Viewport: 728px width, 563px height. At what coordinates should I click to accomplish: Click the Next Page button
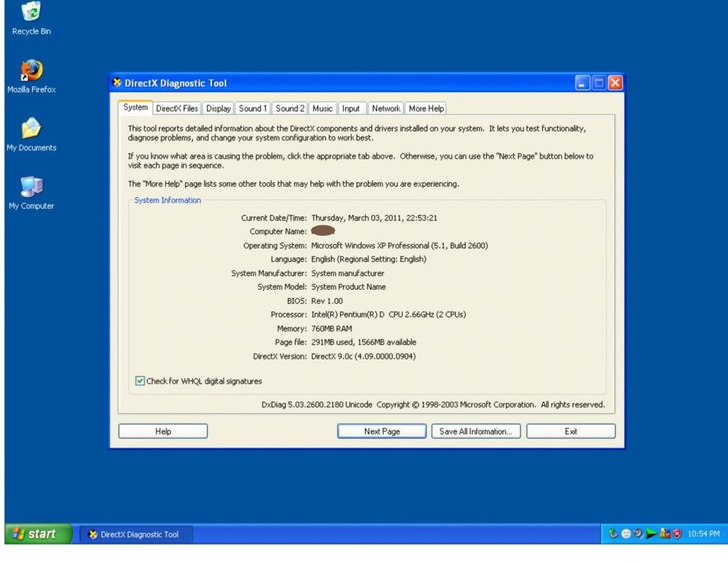click(381, 431)
